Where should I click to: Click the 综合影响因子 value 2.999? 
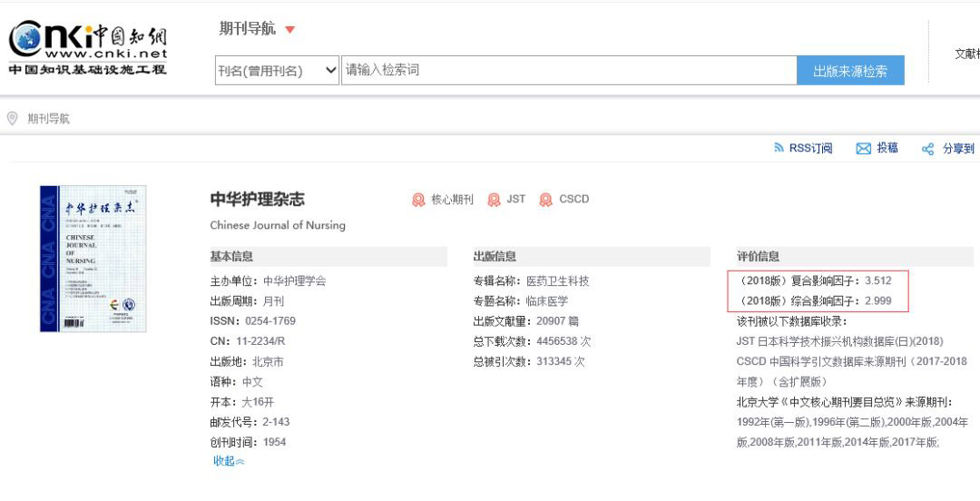click(878, 300)
